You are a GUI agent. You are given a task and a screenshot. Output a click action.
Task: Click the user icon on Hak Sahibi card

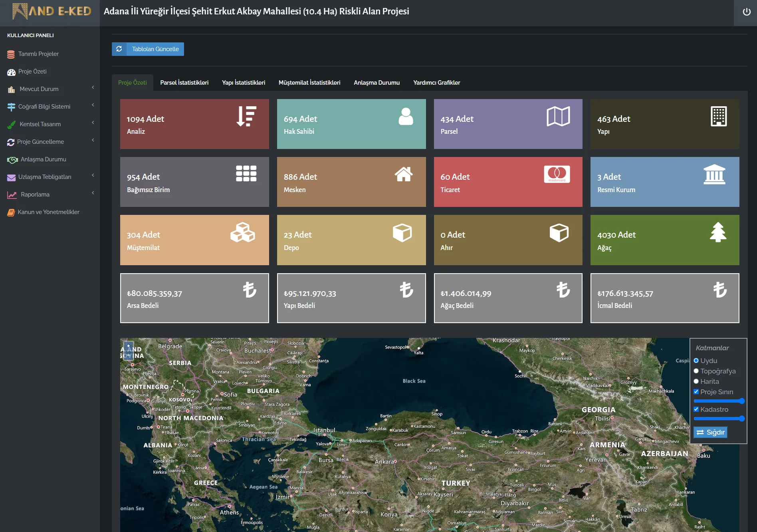tap(406, 116)
